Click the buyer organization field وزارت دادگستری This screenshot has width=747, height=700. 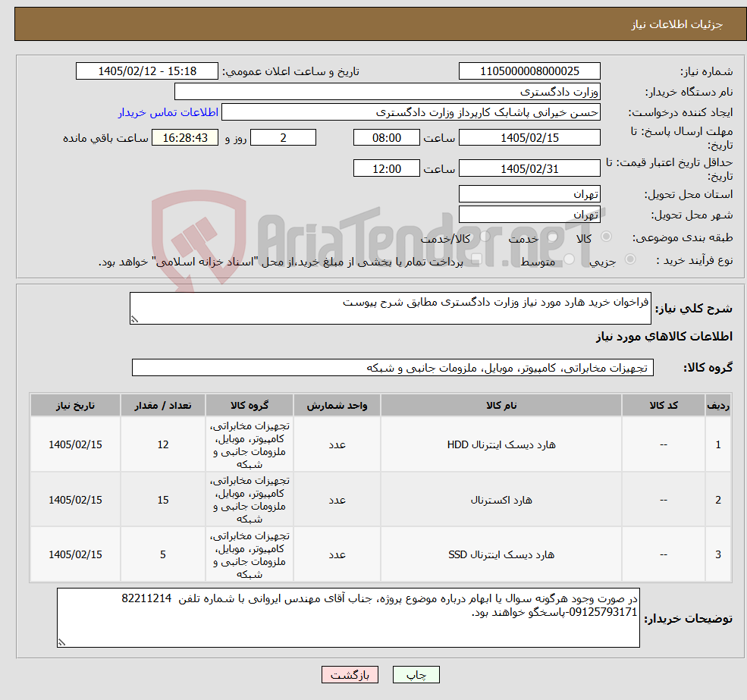click(x=387, y=92)
